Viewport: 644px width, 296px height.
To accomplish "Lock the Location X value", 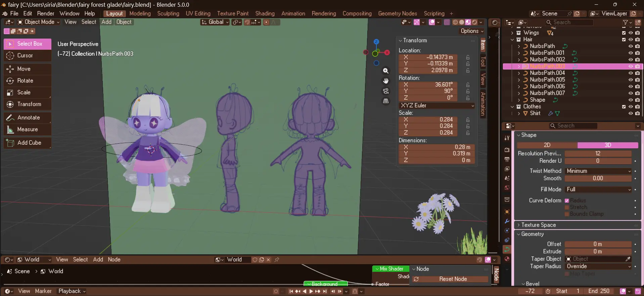I will [x=468, y=57].
